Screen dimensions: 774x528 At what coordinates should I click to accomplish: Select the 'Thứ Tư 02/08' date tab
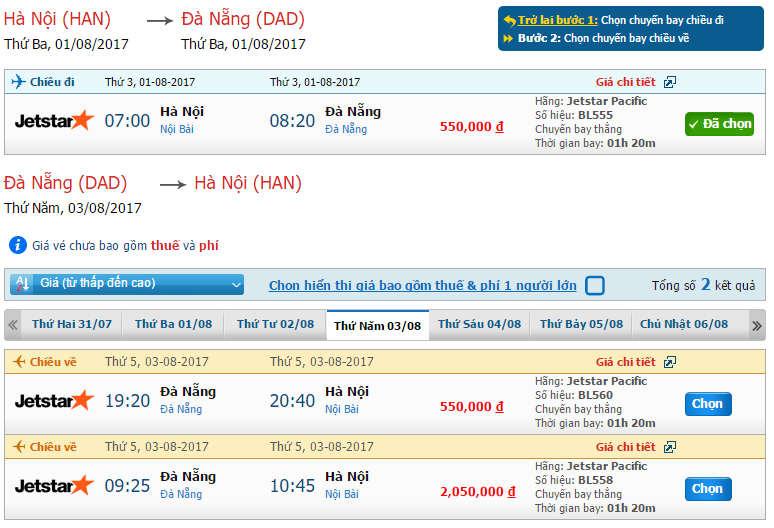[275, 324]
